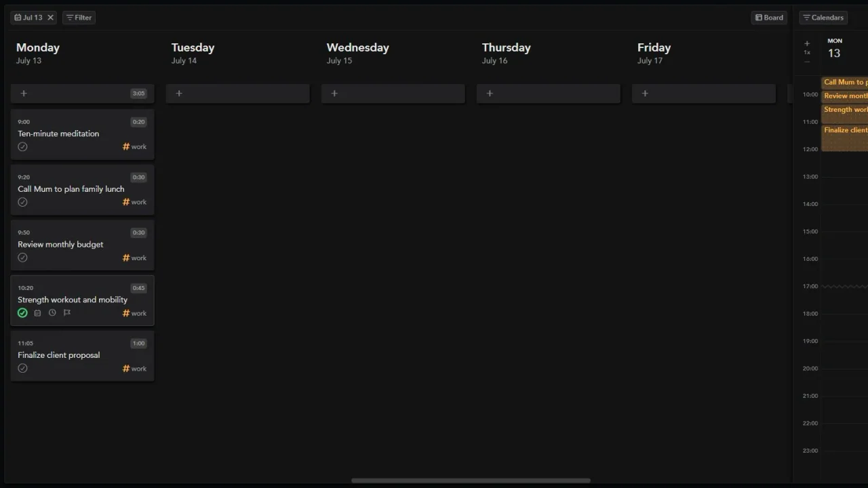Open work channel tag on Strength workout
This screenshot has width=868, height=488.
pyautogui.click(x=134, y=313)
